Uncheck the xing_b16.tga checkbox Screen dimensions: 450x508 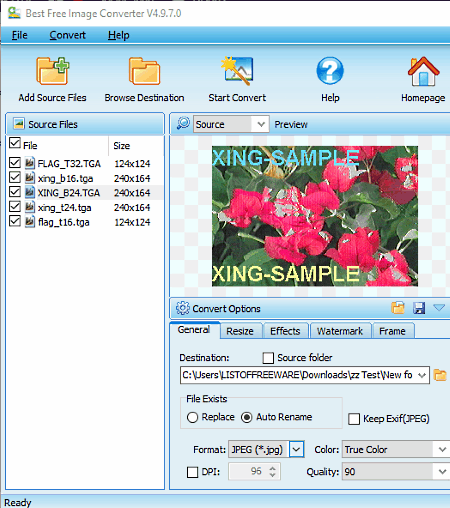[x=15, y=177]
